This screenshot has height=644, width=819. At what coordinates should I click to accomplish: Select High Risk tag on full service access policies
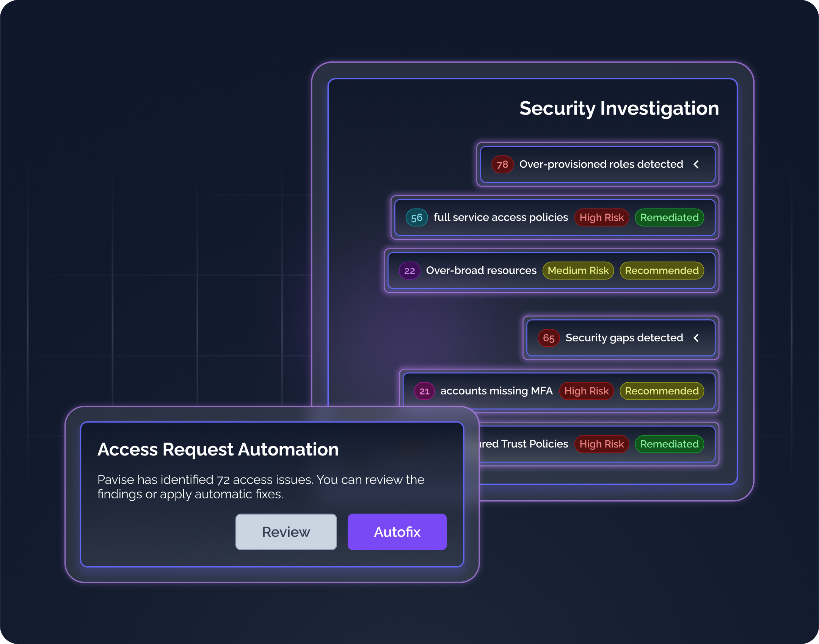coord(601,217)
